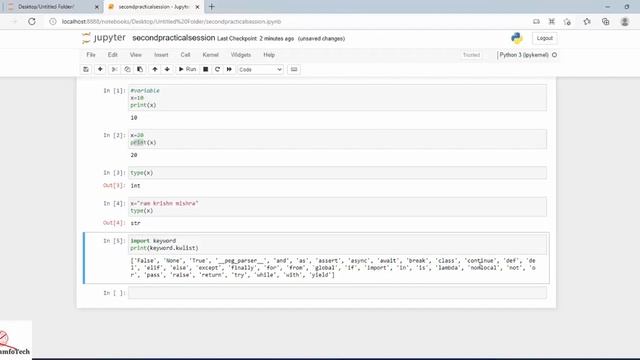Image resolution: width=640 pixels, height=360 pixels.
Task: Click the kernel idle circle indicator
Action: click(554, 55)
